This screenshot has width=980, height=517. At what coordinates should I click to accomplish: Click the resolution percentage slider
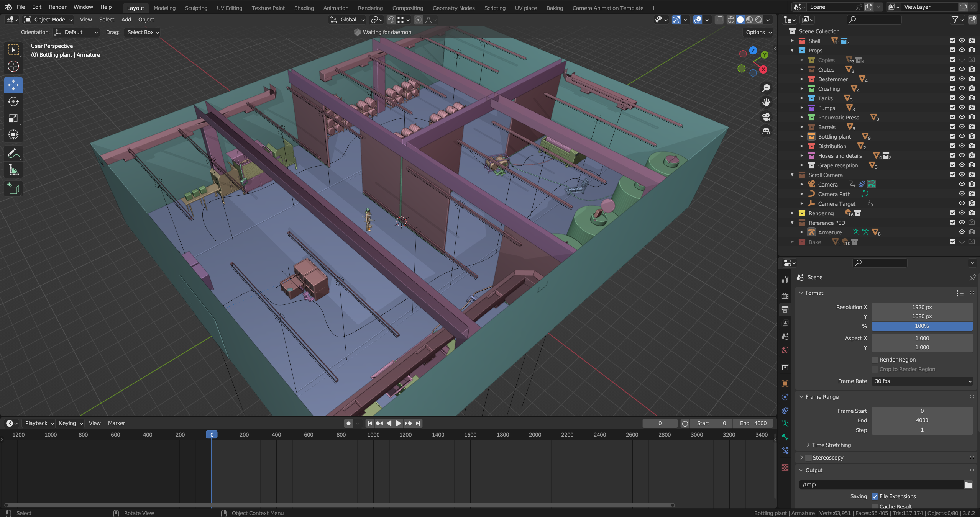pyautogui.click(x=922, y=326)
